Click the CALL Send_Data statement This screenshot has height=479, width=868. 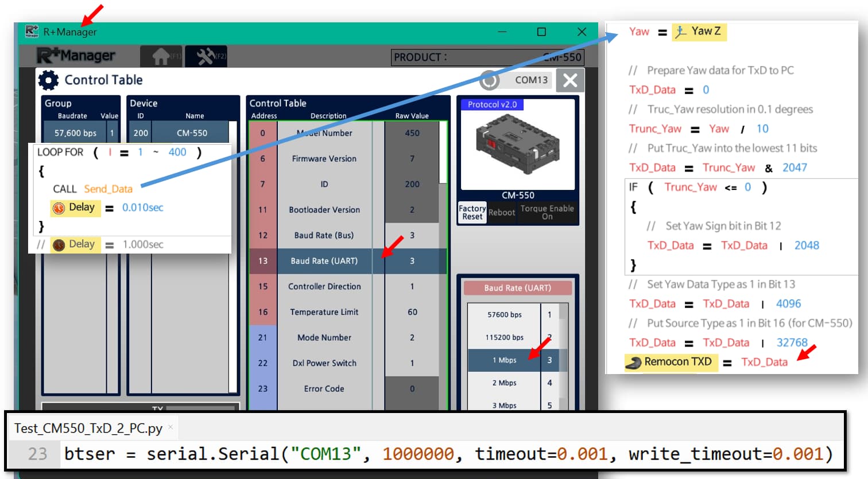pyautogui.click(x=92, y=189)
